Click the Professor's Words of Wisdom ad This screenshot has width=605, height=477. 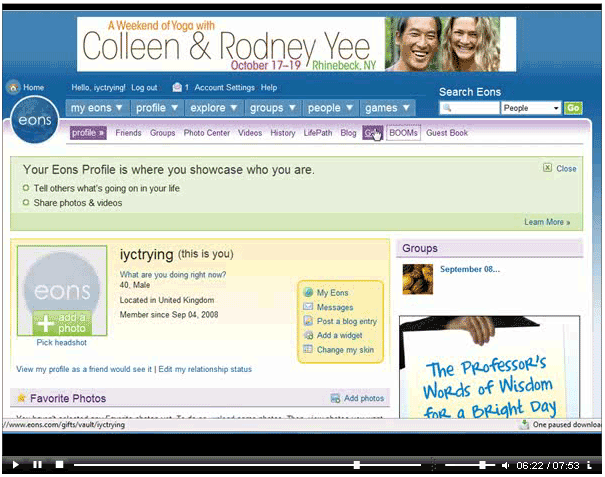[x=489, y=367]
